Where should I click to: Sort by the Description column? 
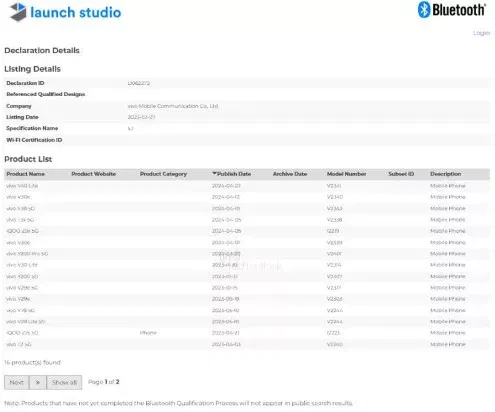pyautogui.click(x=446, y=174)
